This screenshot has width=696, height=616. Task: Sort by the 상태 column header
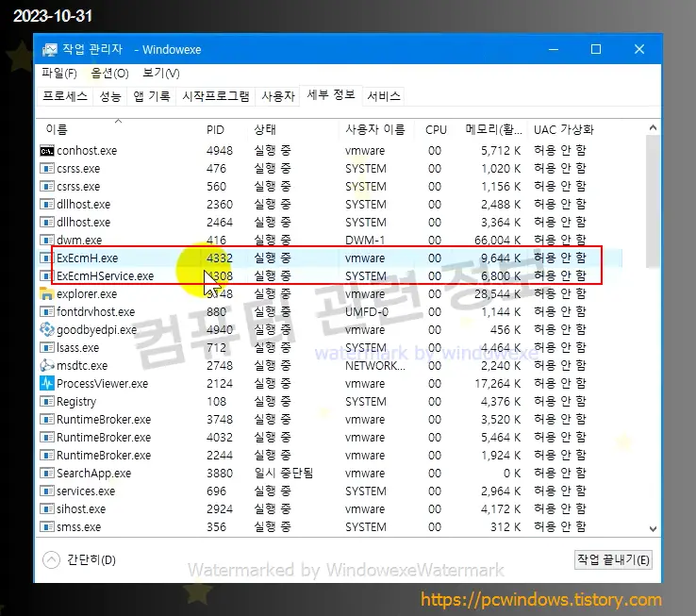point(265,129)
